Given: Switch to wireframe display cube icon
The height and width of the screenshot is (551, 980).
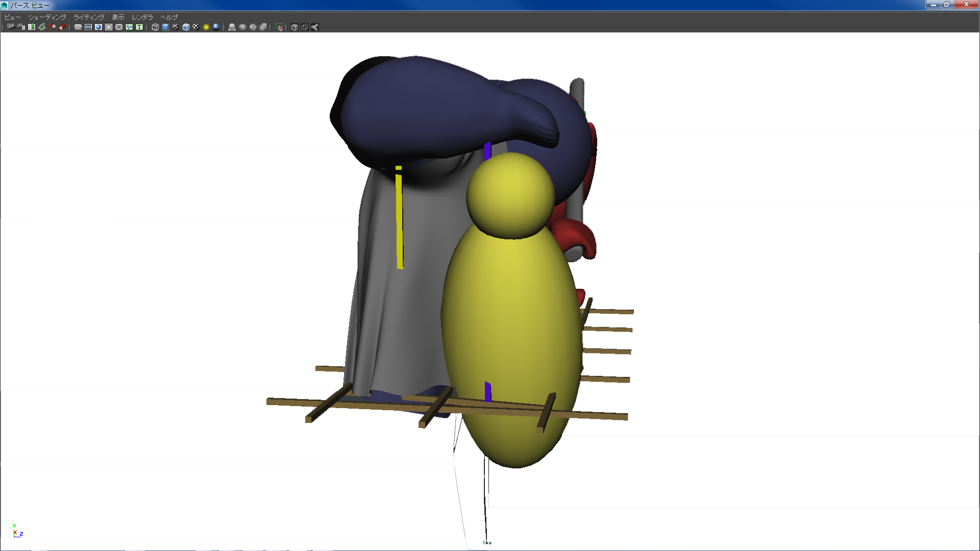Looking at the screenshot, I should tap(155, 27).
